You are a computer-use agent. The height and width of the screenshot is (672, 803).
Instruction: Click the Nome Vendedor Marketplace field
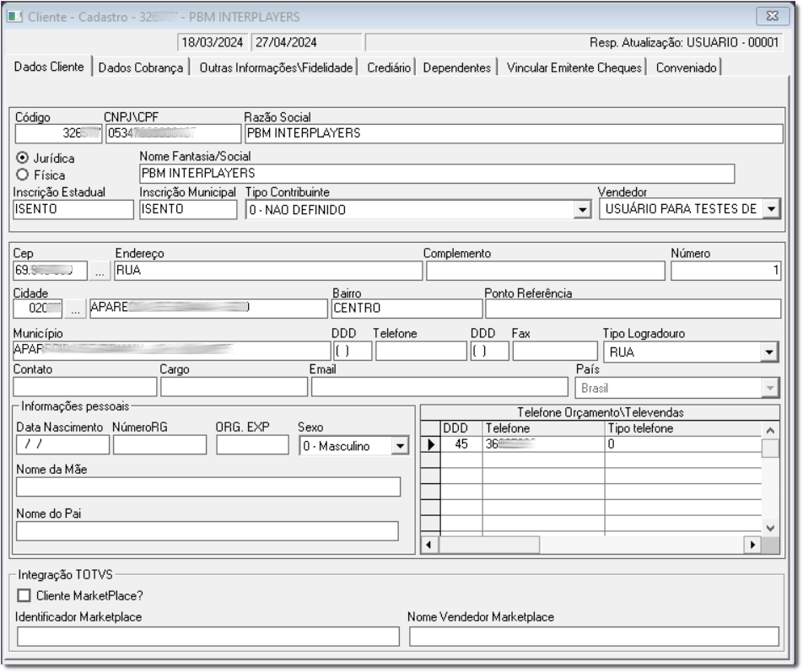pyautogui.click(x=594, y=637)
